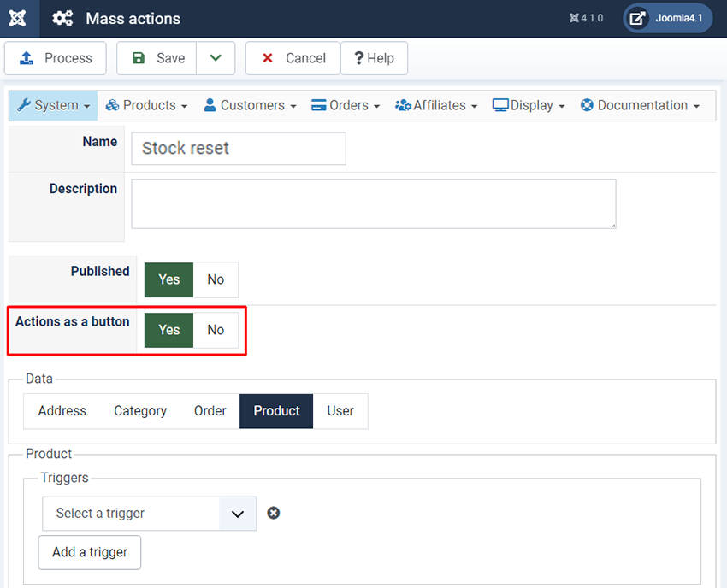Click the Affiliates users-gear icon
Screen dimensions: 727x588
click(x=403, y=105)
